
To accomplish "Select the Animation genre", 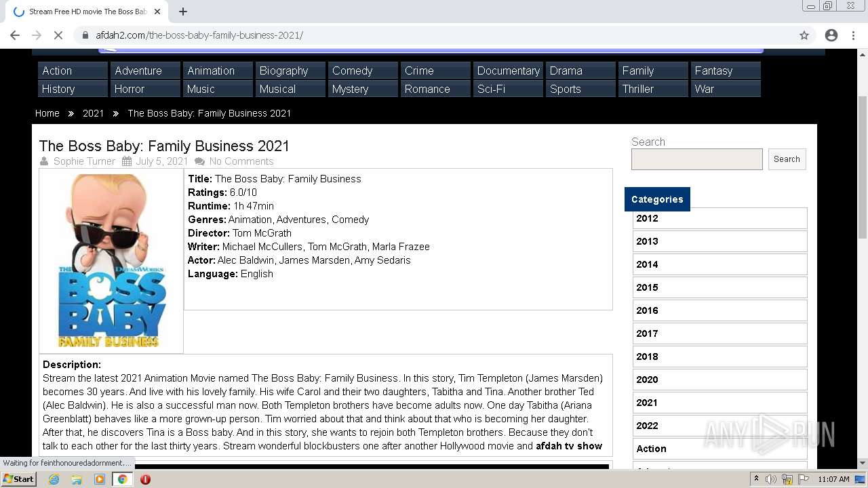I will coord(218,70).
